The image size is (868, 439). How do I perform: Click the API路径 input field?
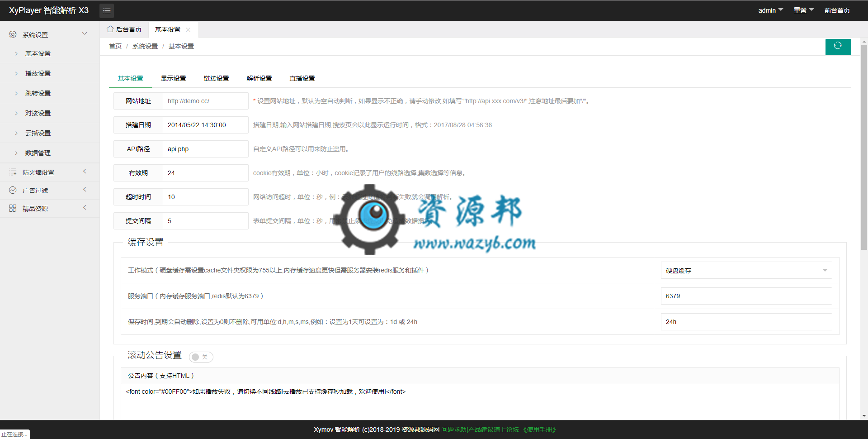[206, 149]
